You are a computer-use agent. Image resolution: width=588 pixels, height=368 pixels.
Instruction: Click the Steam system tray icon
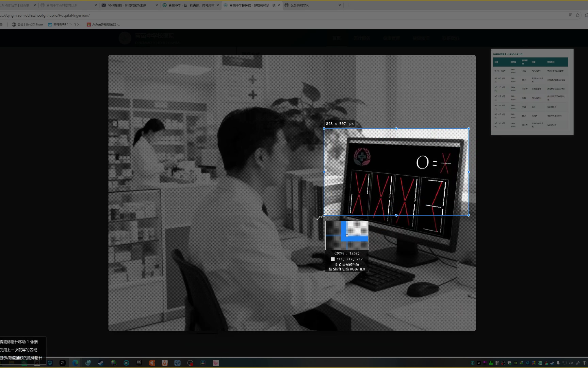(x=552, y=363)
